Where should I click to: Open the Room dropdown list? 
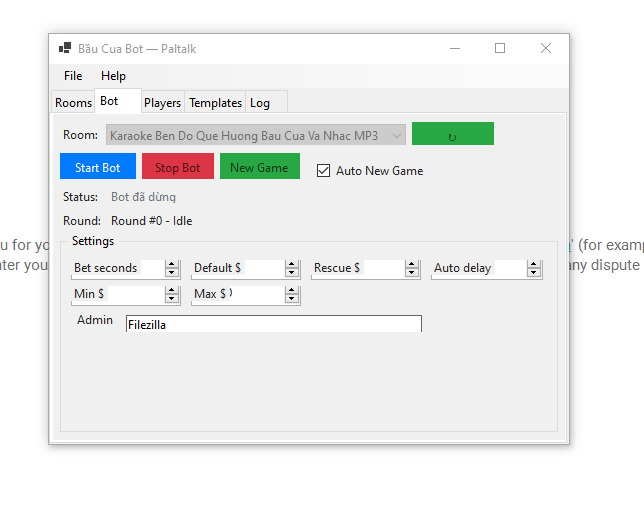point(255,135)
